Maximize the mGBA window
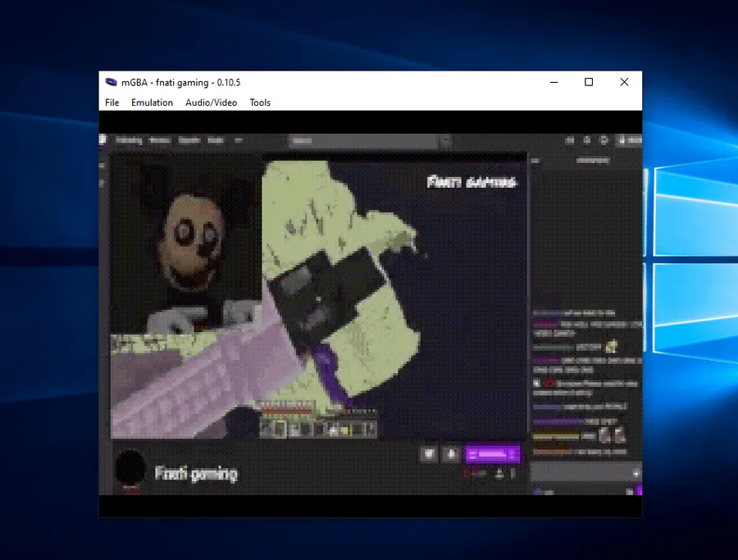The height and width of the screenshot is (560, 738). [x=589, y=82]
